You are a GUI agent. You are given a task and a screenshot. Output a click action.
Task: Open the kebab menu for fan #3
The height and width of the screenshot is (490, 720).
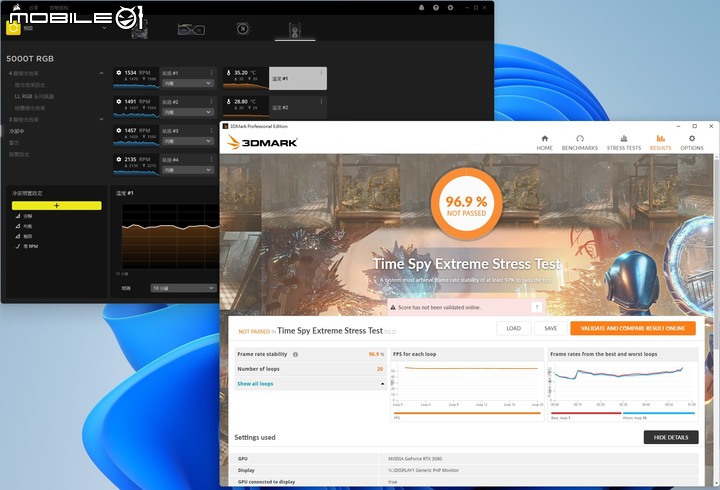point(212,130)
